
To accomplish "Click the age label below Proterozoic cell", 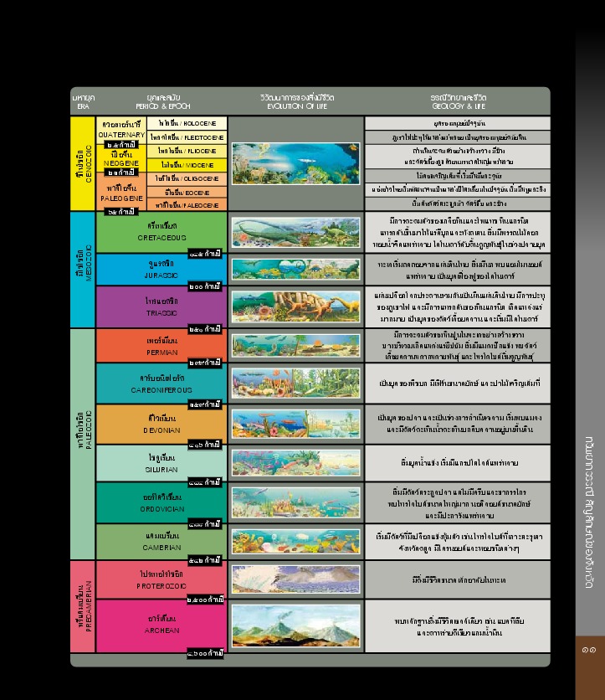I will click(205, 600).
